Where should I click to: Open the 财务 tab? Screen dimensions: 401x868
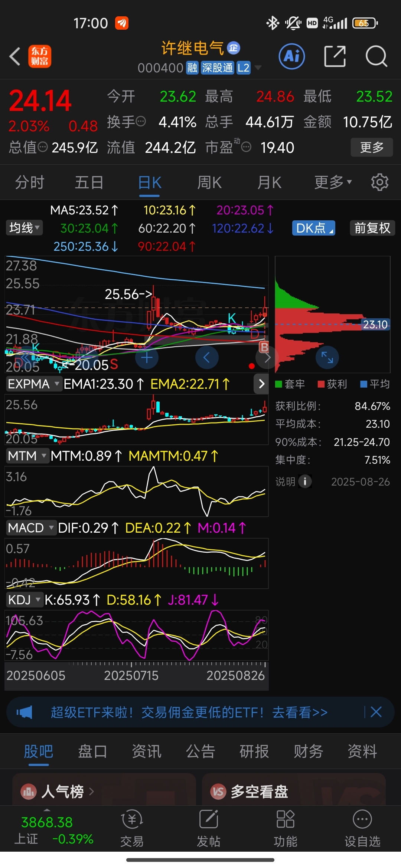pyautogui.click(x=308, y=752)
